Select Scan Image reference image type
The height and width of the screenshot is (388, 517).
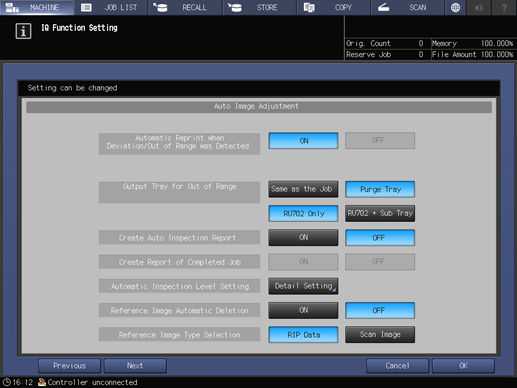click(380, 334)
